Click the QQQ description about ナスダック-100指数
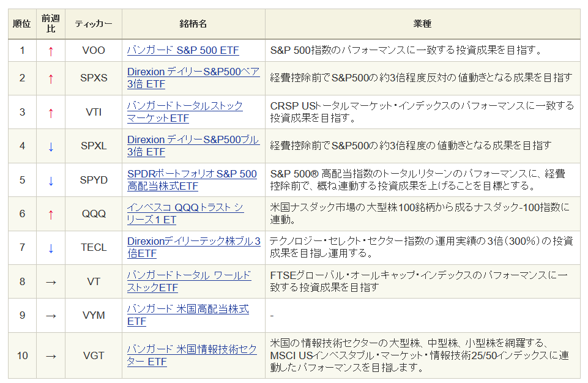Image resolution: width=588 pixels, height=383 pixels. click(420, 214)
